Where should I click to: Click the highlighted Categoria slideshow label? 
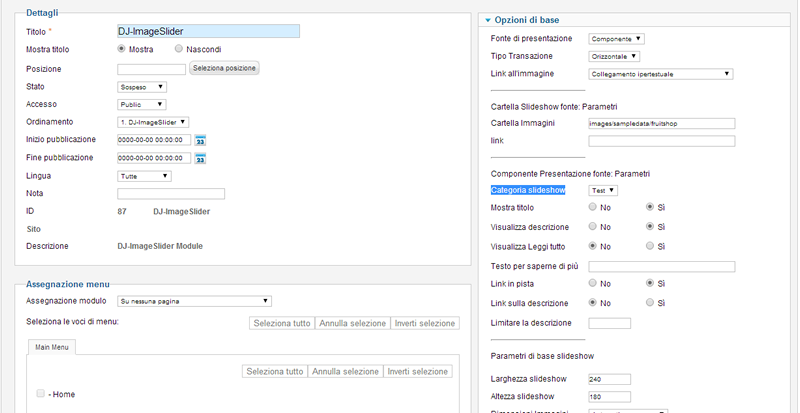tap(528, 190)
